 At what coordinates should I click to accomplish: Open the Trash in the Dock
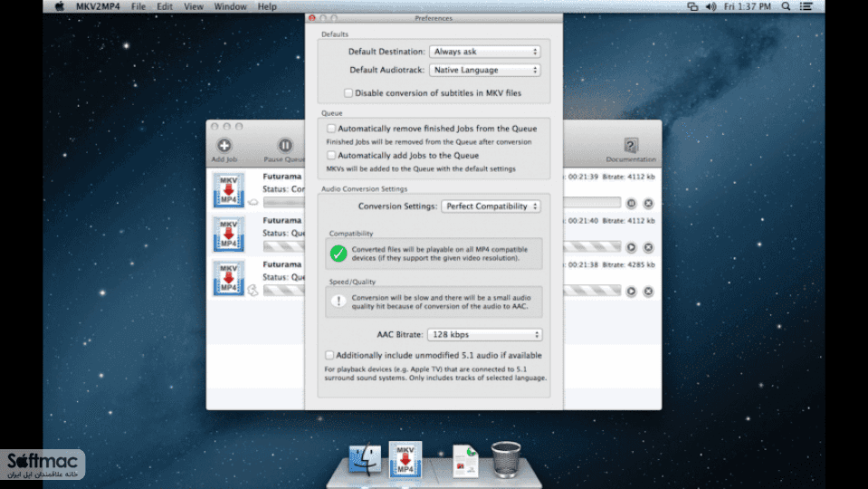[x=505, y=459]
